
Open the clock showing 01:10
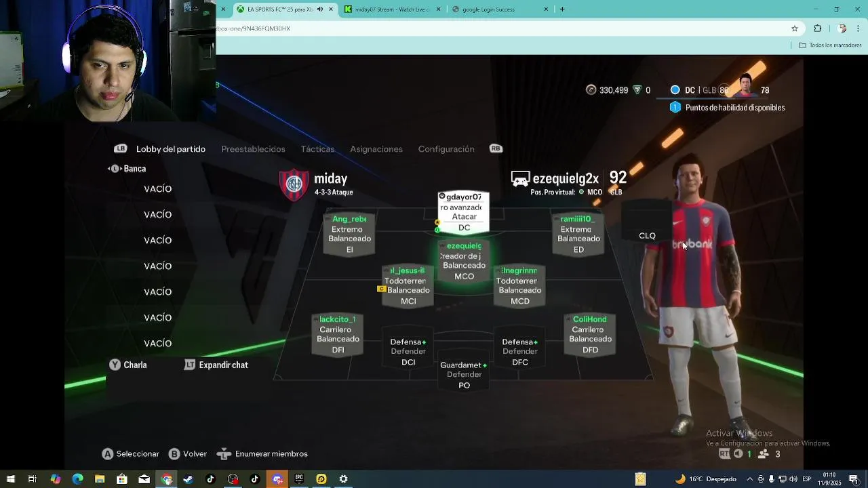[829, 479]
